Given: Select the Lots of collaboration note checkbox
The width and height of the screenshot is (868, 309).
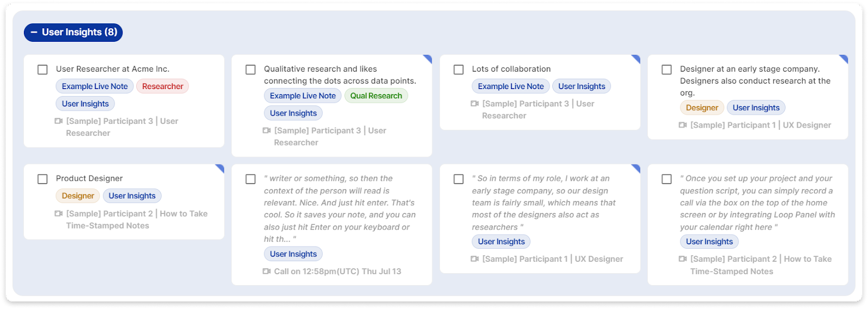Looking at the screenshot, I should 458,70.
